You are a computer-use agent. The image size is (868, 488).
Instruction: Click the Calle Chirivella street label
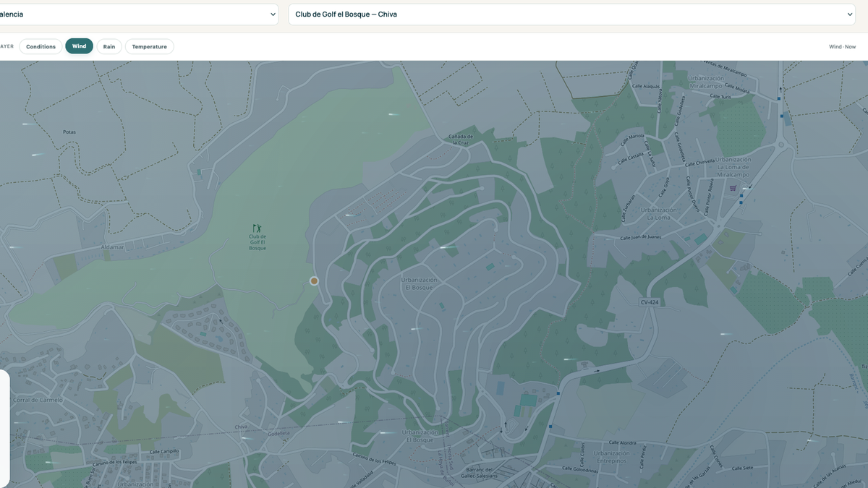[x=701, y=162]
